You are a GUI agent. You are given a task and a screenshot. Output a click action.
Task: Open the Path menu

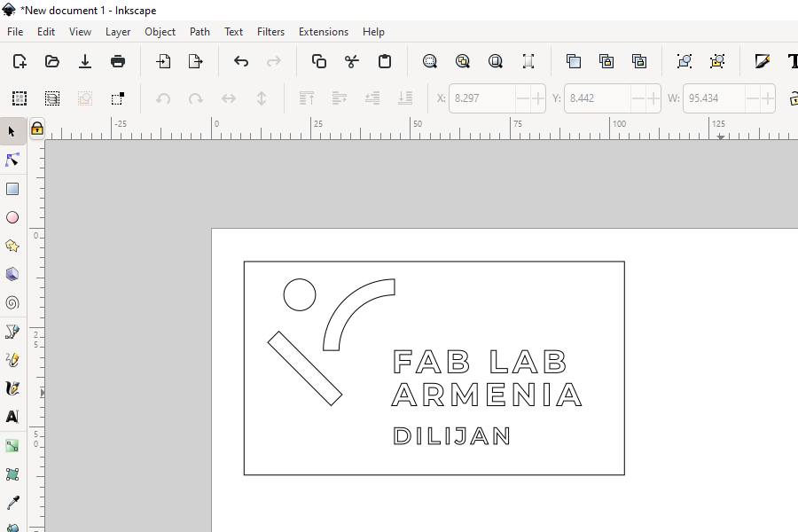pyautogui.click(x=199, y=31)
